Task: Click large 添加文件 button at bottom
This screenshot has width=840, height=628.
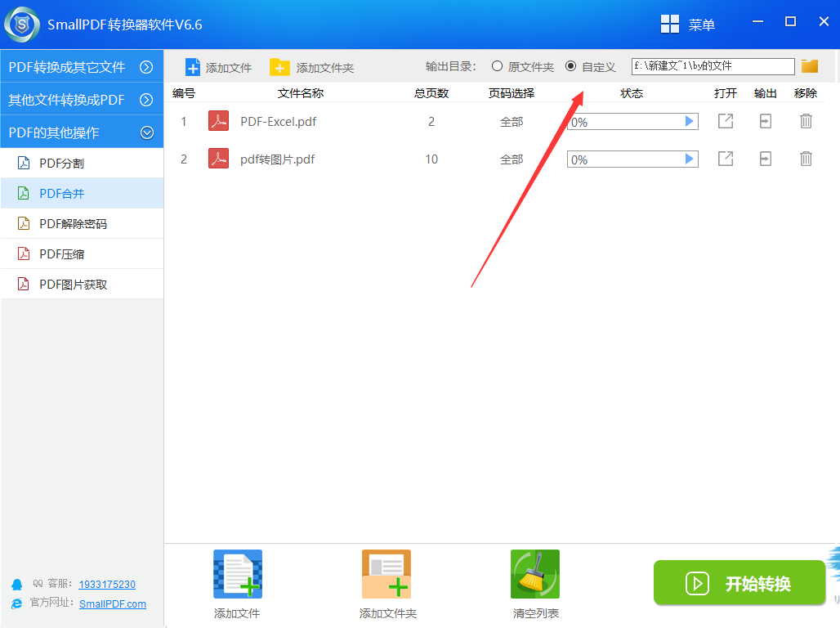Action: tap(237, 585)
